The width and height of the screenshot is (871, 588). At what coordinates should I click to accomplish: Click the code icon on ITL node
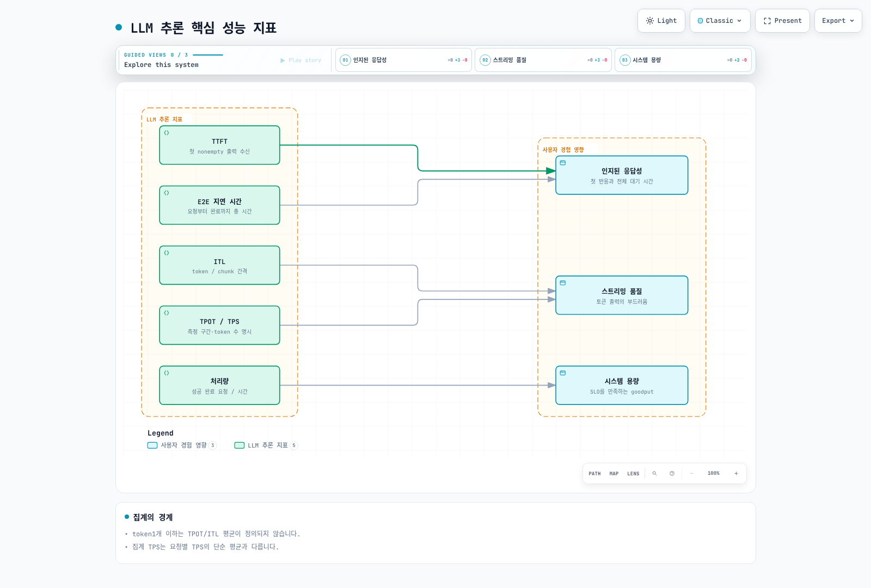pyautogui.click(x=167, y=253)
